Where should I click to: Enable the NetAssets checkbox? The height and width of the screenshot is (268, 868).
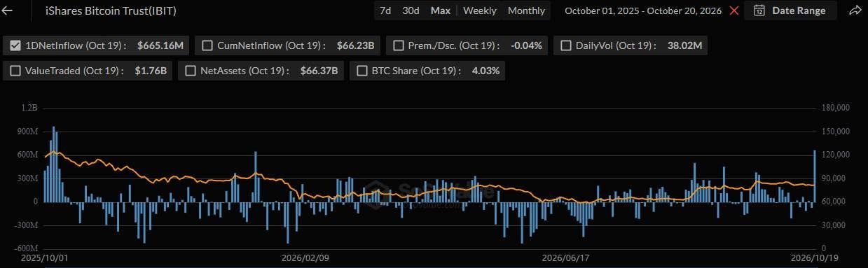[x=191, y=71]
